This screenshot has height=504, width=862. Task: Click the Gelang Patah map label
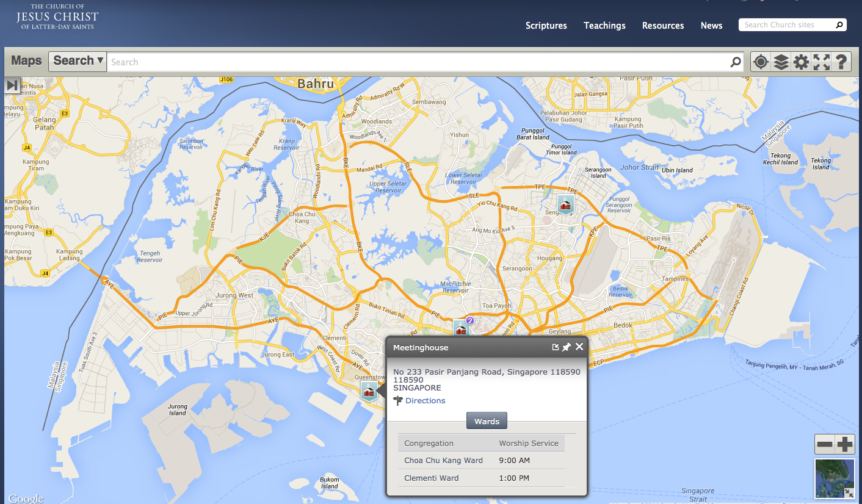(45, 123)
